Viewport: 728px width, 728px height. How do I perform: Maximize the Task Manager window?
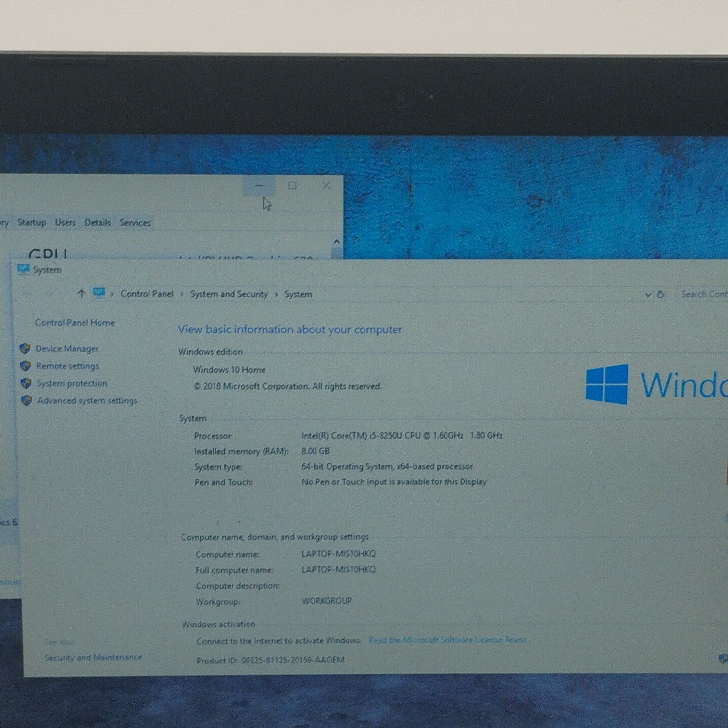[292, 185]
